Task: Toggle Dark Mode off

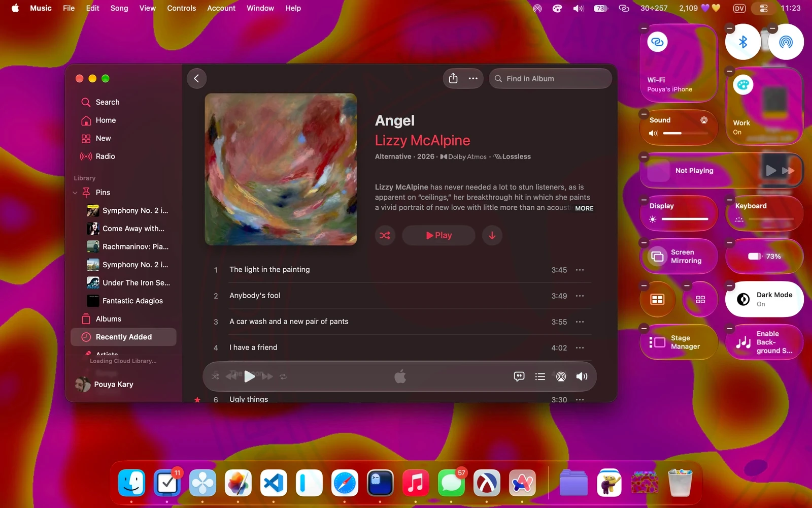Action: (764, 299)
